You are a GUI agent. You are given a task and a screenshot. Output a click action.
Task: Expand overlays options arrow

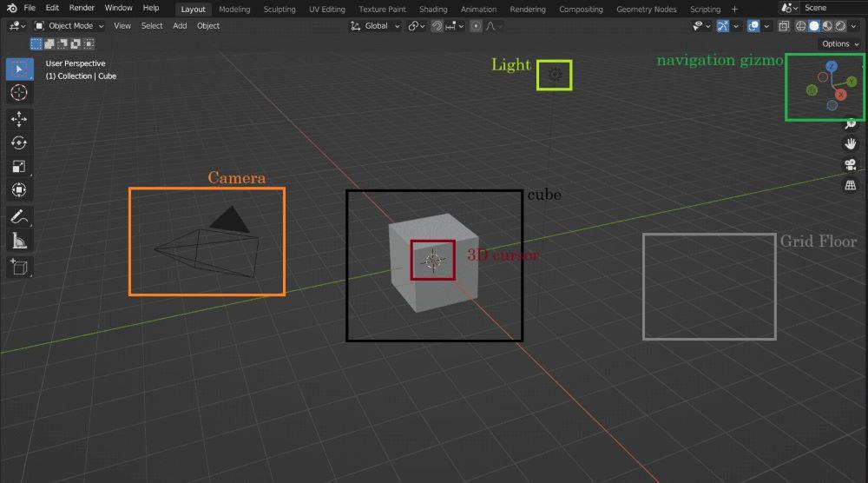766,26
